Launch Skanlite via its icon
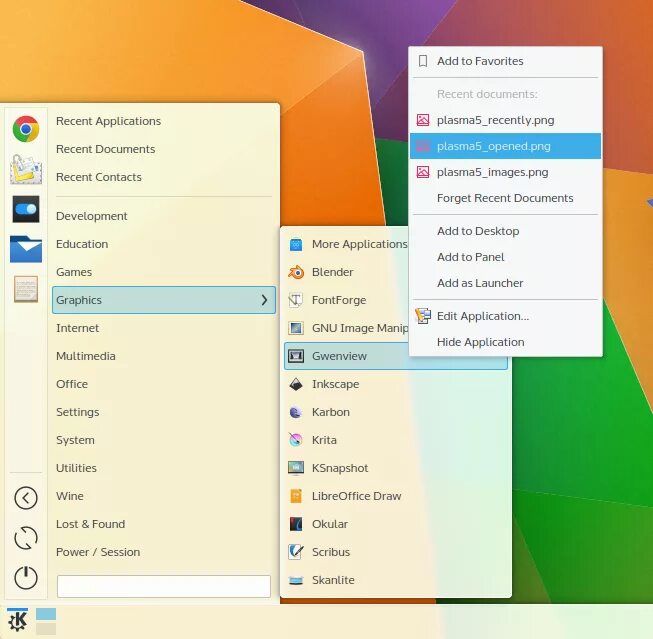 tap(296, 580)
